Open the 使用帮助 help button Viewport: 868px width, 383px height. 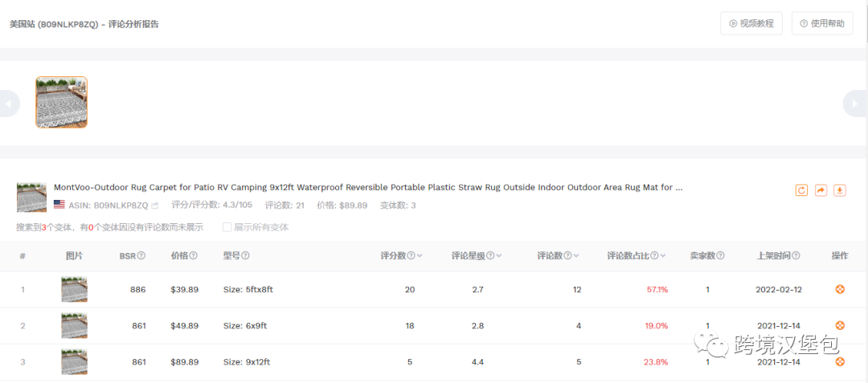coord(822,23)
